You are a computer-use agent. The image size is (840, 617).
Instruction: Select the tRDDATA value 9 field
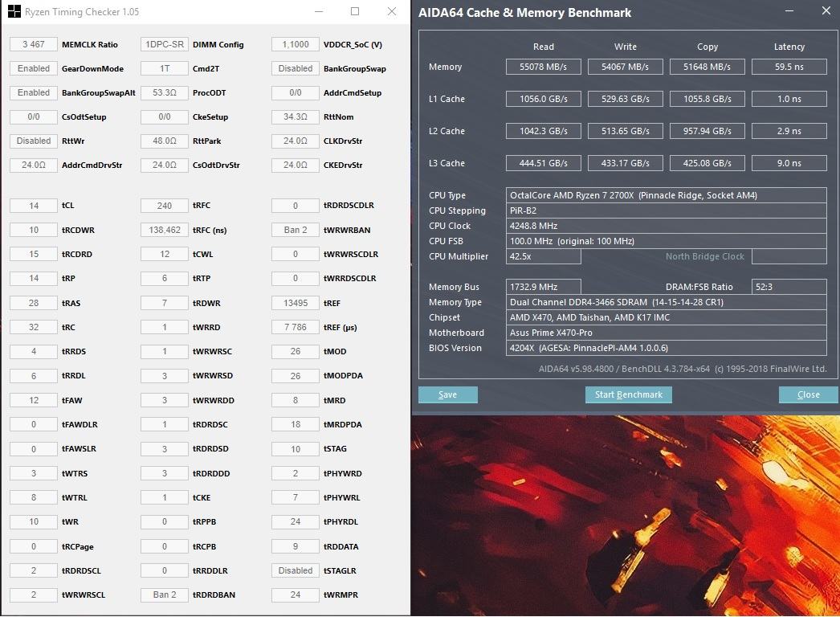click(296, 547)
